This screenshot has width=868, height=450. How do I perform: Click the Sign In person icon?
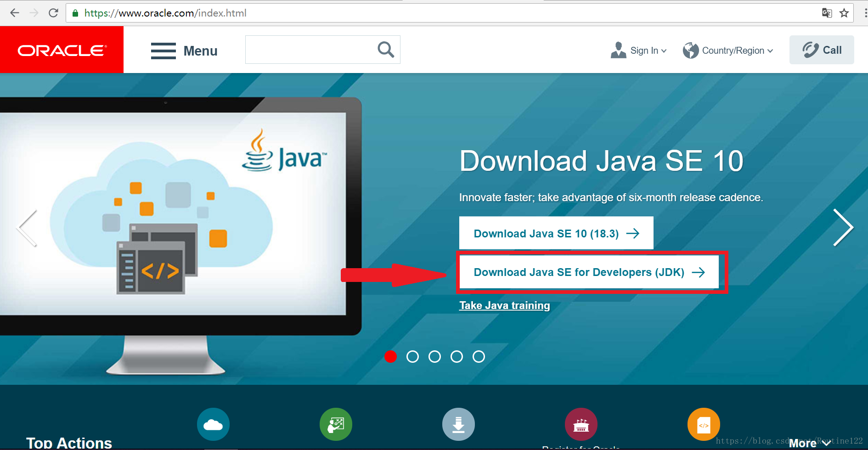pos(619,50)
